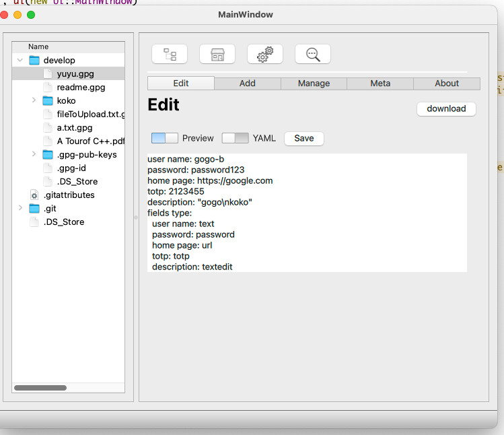Click the horizontal scrollbar in file tree
Screen dimensions: 504x435
tap(40, 388)
